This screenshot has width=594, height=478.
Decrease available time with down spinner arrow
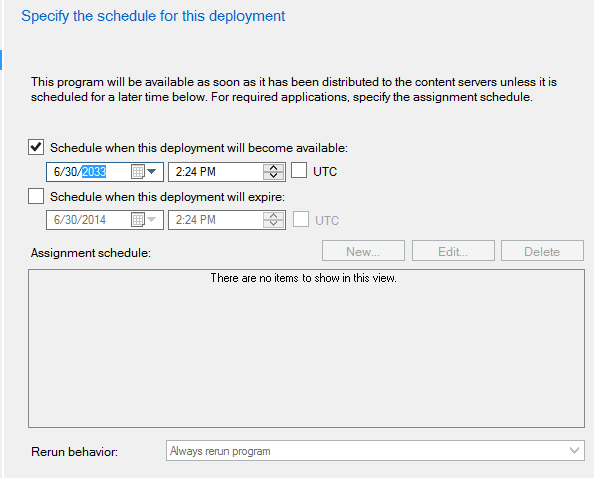(274, 176)
